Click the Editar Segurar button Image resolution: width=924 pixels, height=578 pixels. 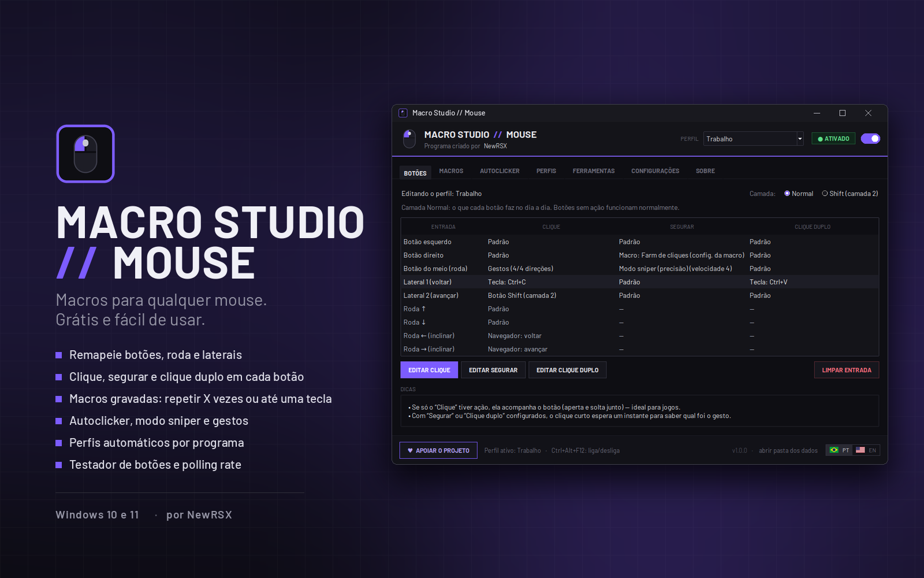[493, 370]
